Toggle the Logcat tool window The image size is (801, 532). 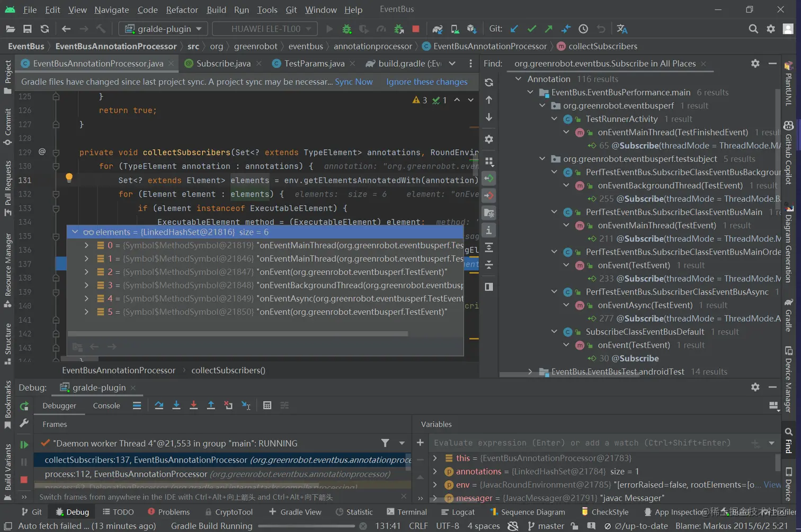458,512
